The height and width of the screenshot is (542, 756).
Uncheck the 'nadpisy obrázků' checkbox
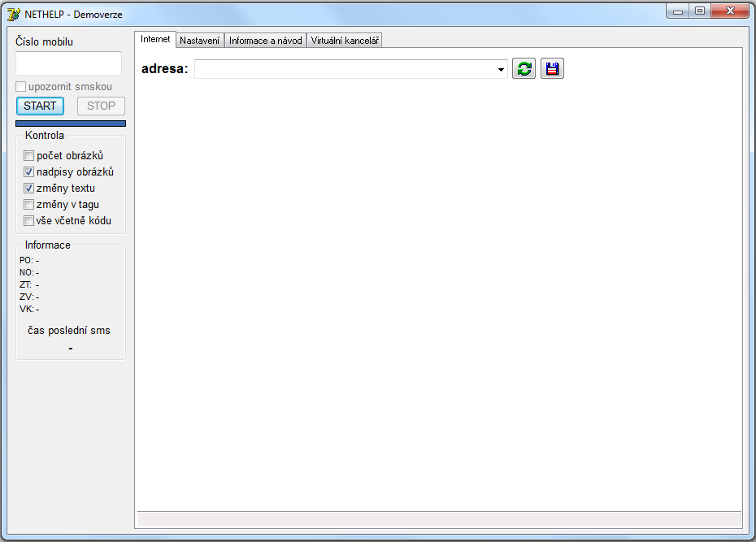tap(29, 172)
